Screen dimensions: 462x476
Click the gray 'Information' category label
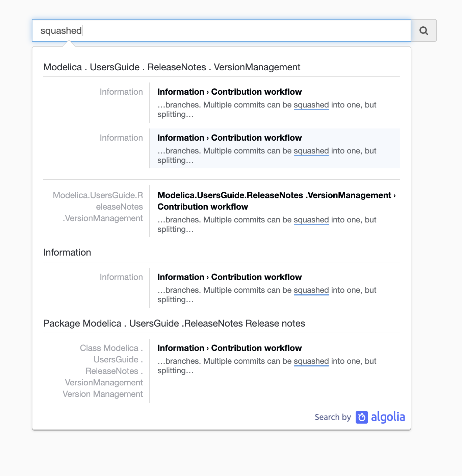(x=121, y=92)
